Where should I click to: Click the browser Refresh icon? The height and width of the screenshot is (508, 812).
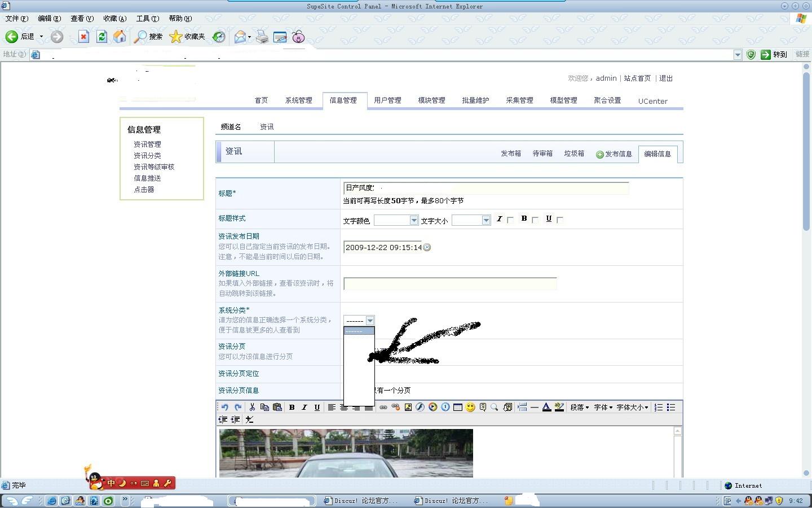tap(101, 37)
